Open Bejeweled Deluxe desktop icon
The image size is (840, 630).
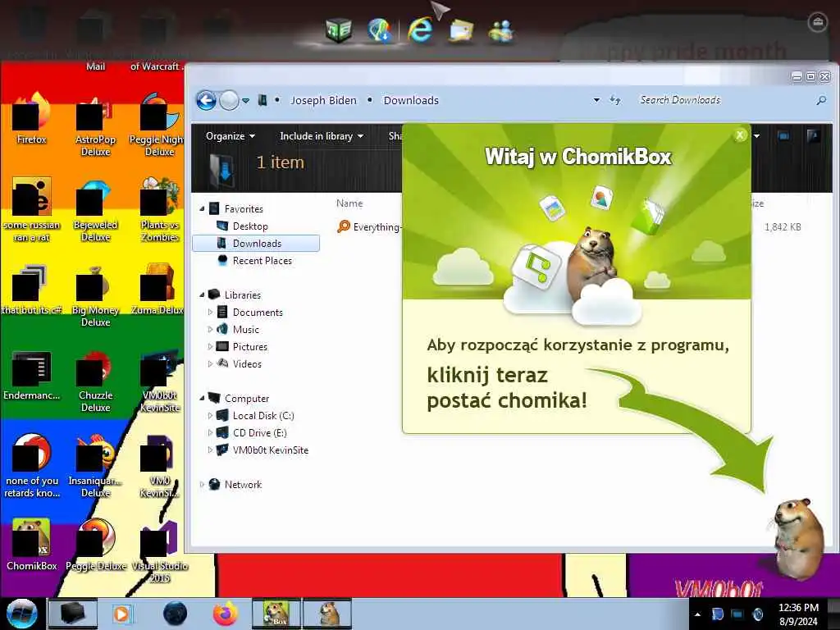click(95, 210)
